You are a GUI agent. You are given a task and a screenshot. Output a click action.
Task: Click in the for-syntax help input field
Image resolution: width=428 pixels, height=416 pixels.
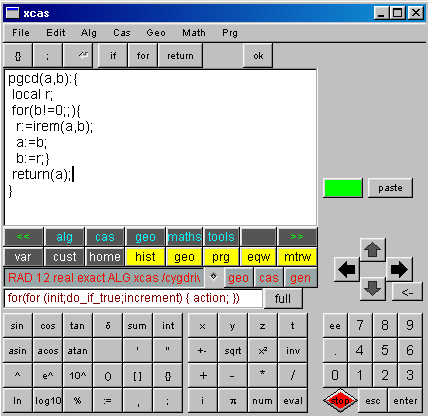coord(133,298)
